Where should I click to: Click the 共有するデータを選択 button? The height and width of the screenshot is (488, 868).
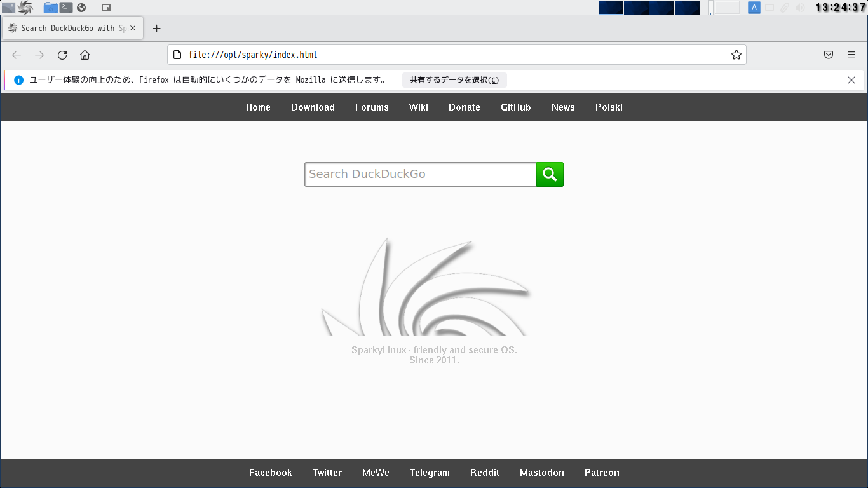pos(454,80)
